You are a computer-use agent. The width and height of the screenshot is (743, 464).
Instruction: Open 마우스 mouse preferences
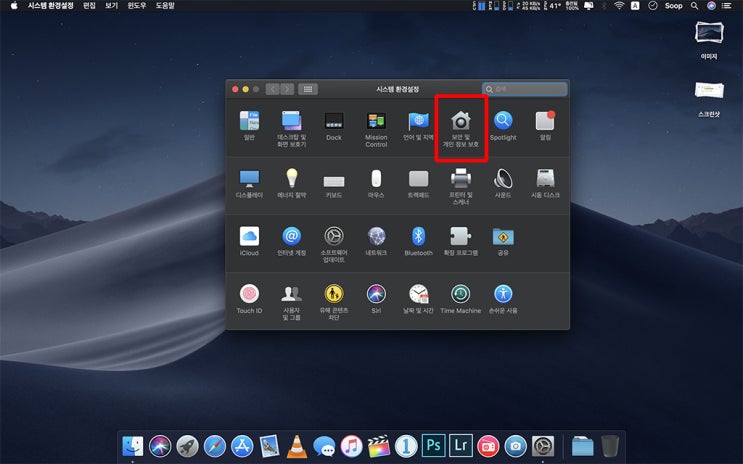pos(376,183)
